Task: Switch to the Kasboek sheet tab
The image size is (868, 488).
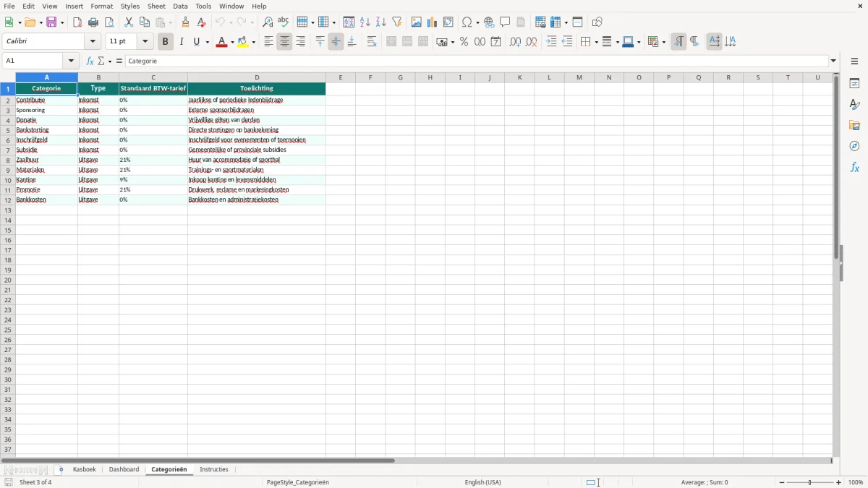Action: (x=85, y=470)
